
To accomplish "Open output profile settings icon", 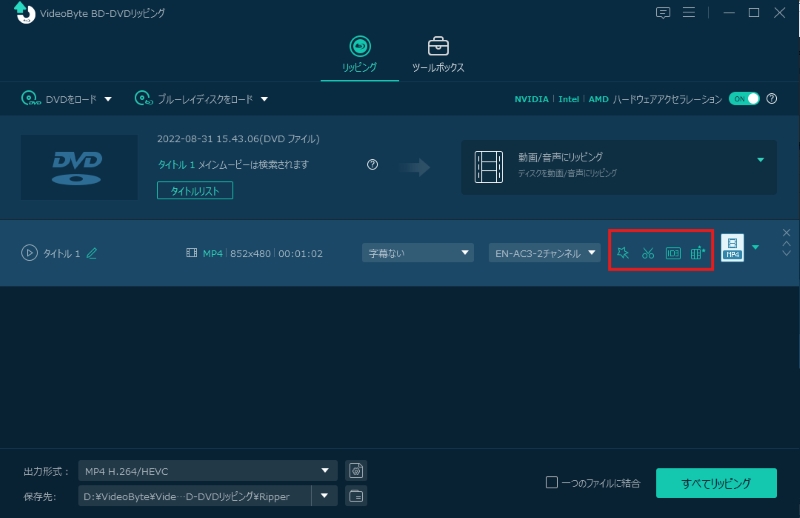I will pyautogui.click(x=356, y=471).
